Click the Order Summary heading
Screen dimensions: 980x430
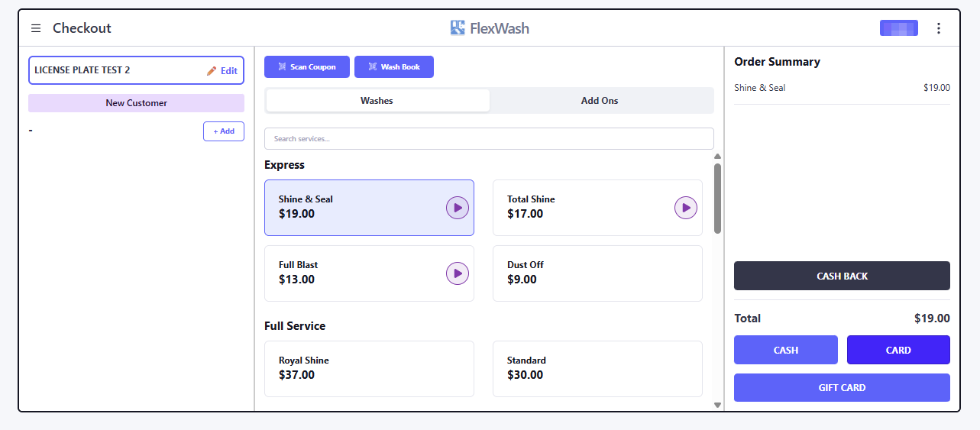click(x=777, y=62)
